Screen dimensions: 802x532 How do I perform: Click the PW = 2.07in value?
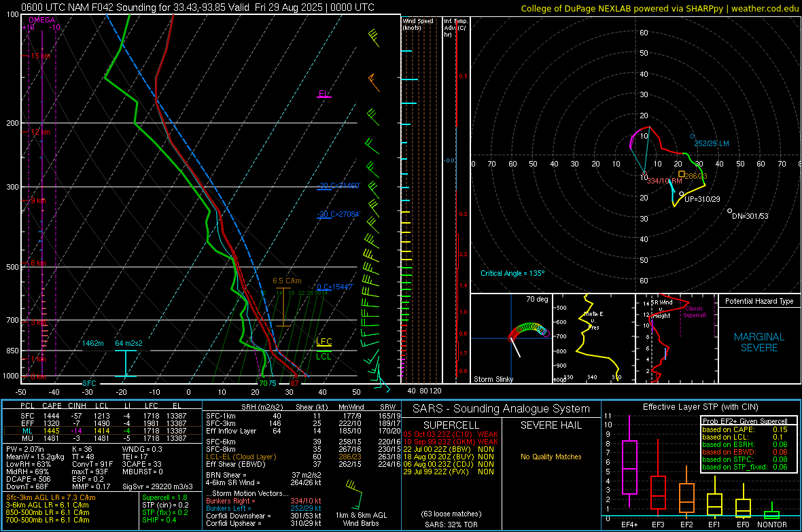[25, 449]
